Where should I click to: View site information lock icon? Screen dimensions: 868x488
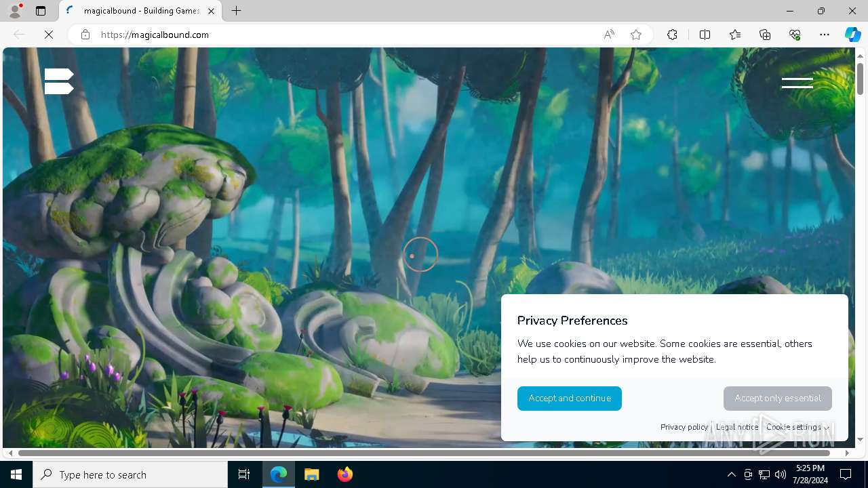[85, 35]
